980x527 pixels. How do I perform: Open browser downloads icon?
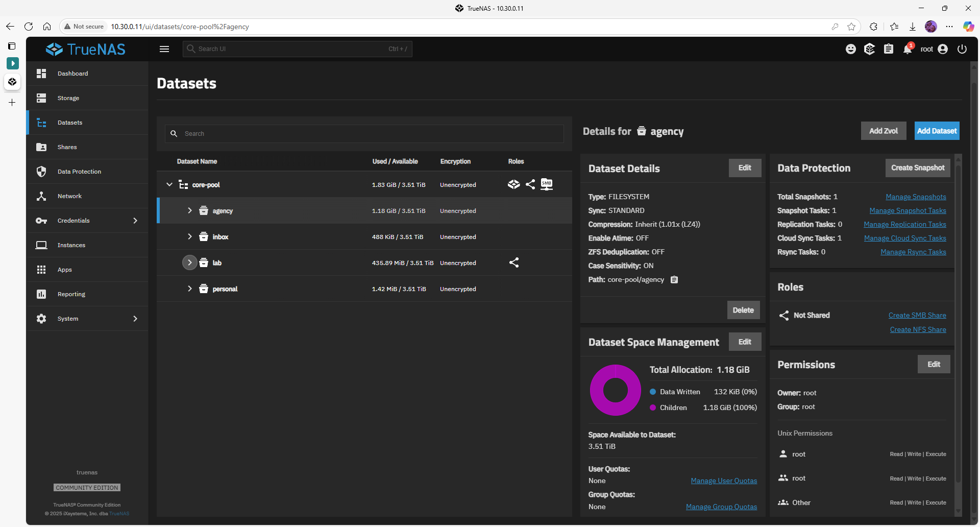click(x=913, y=27)
